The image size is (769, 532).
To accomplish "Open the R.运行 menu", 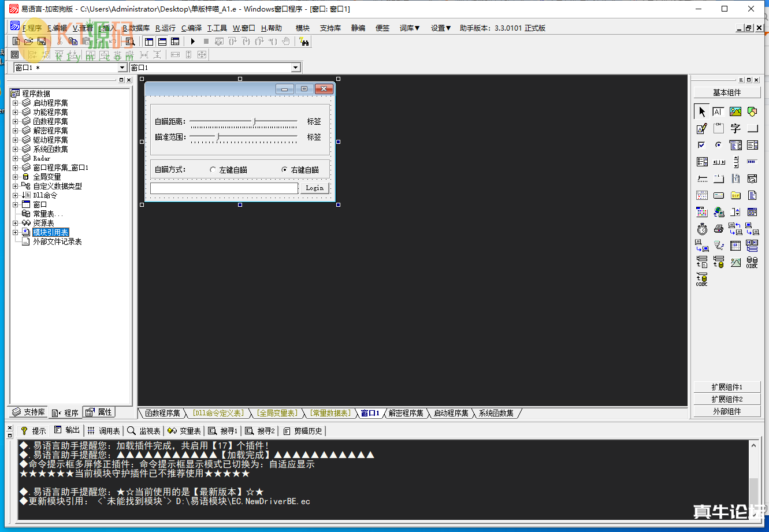I will pyautogui.click(x=165, y=28).
